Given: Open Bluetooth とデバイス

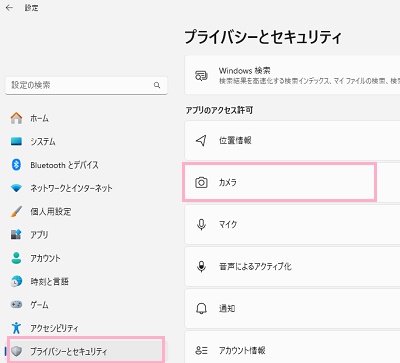Looking at the screenshot, I should coord(86,165).
